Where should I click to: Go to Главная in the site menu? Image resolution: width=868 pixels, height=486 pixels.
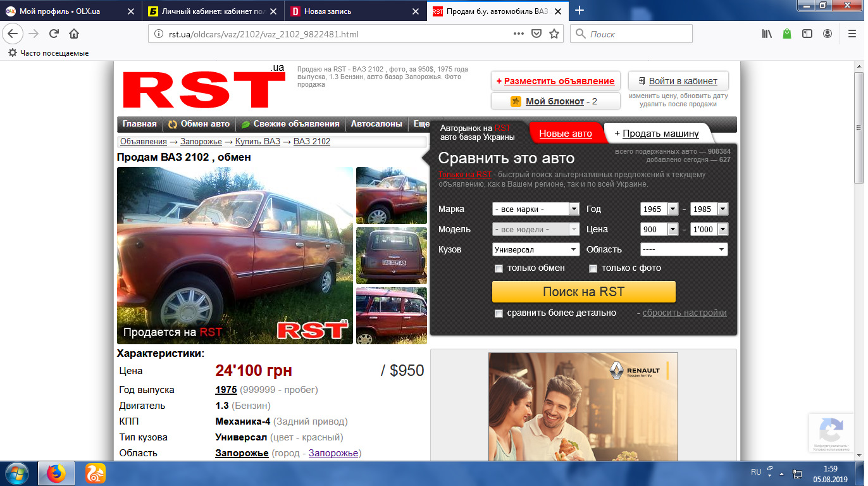(140, 124)
